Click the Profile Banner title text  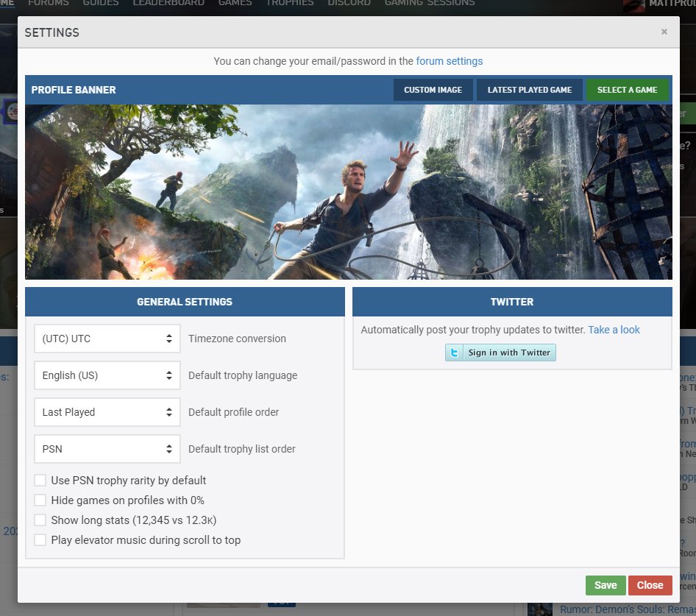(74, 90)
